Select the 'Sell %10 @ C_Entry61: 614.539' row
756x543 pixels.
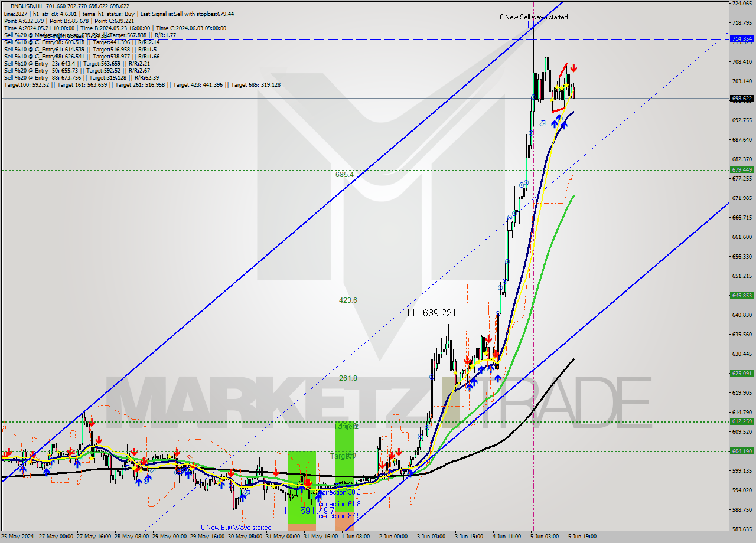tap(80, 49)
